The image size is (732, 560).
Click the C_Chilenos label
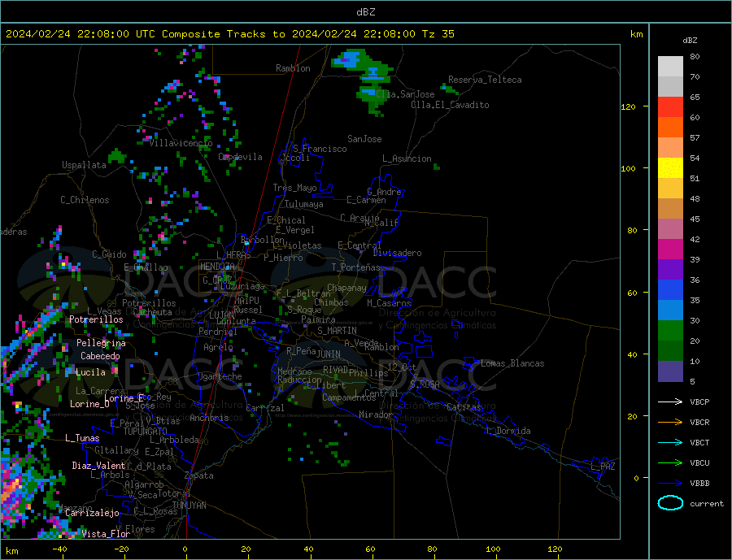click(85, 200)
